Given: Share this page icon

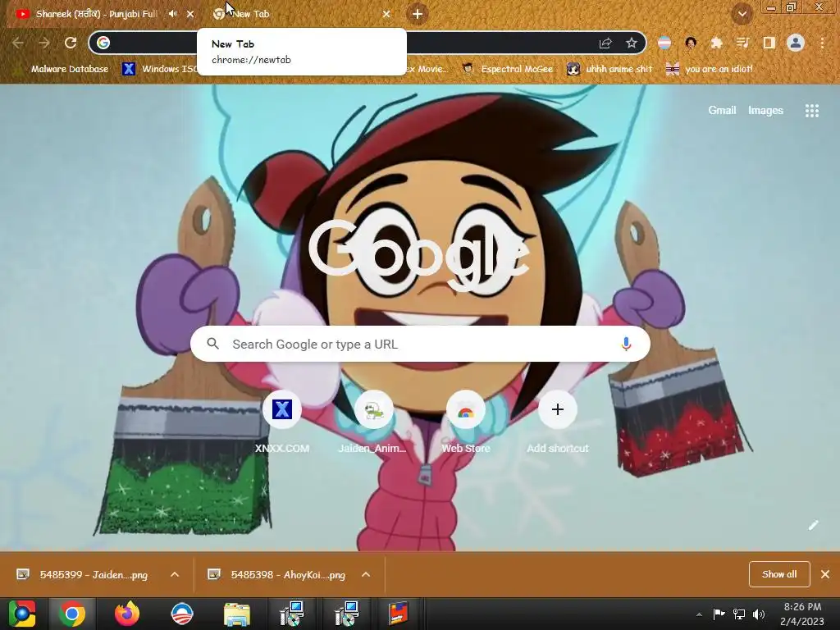Looking at the screenshot, I should coord(605,43).
